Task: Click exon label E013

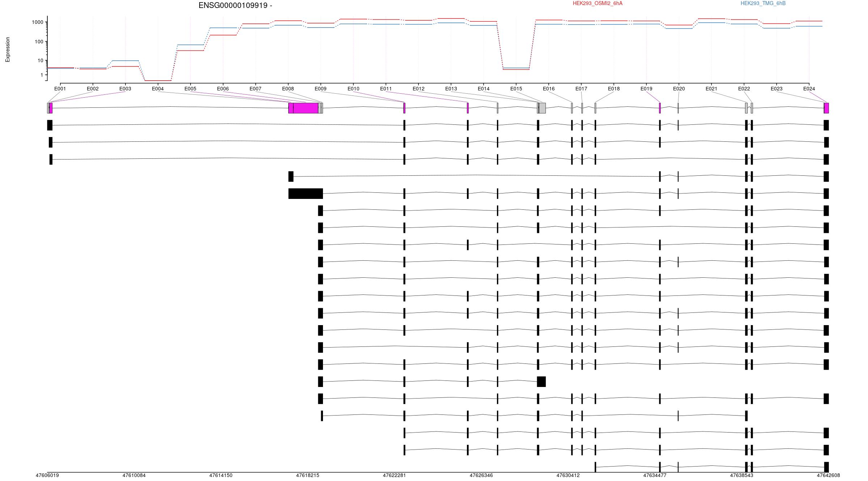Action: pyautogui.click(x=451, y=89)
